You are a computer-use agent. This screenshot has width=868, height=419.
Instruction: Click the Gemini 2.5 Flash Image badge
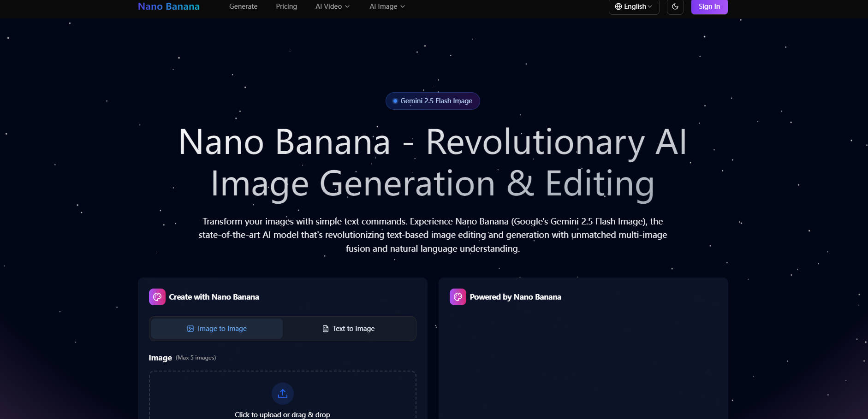point(432,100)
